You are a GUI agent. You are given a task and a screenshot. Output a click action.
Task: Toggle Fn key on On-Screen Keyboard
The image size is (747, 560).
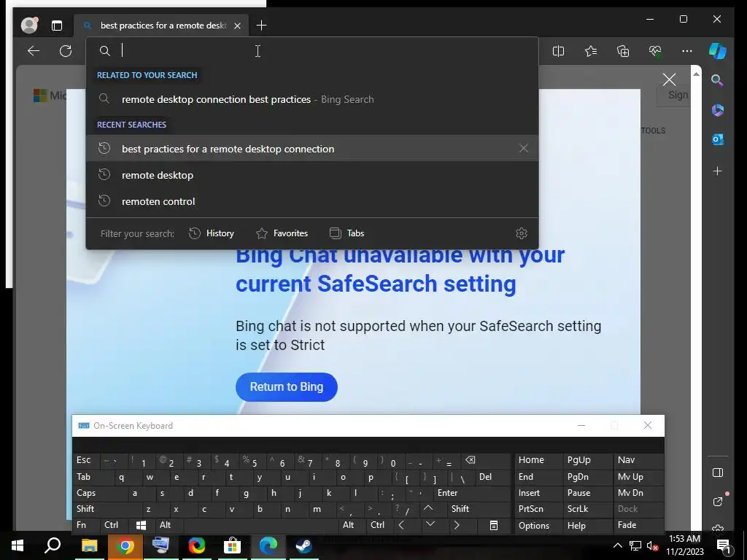coord(85,525)
